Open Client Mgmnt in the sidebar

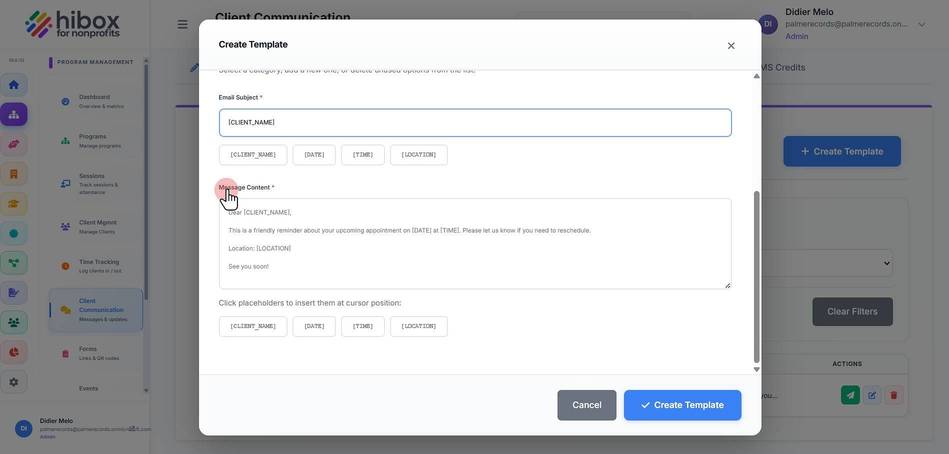pos(96,227)
